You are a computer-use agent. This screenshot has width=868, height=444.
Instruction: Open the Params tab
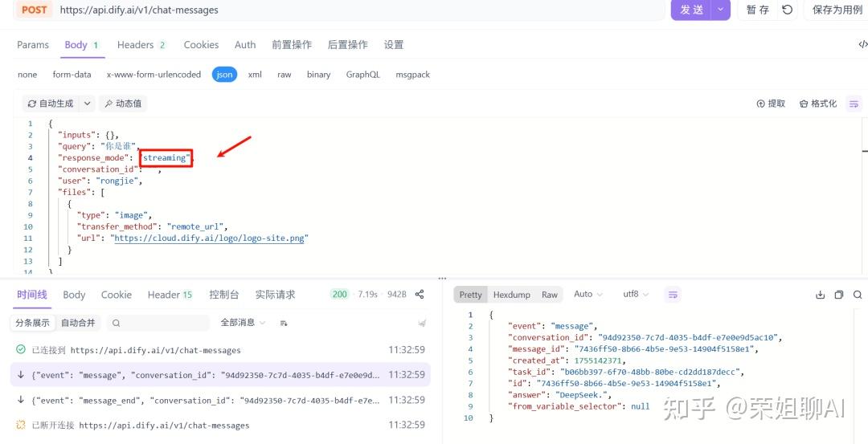pyautogui.click(x=33, y=45)
